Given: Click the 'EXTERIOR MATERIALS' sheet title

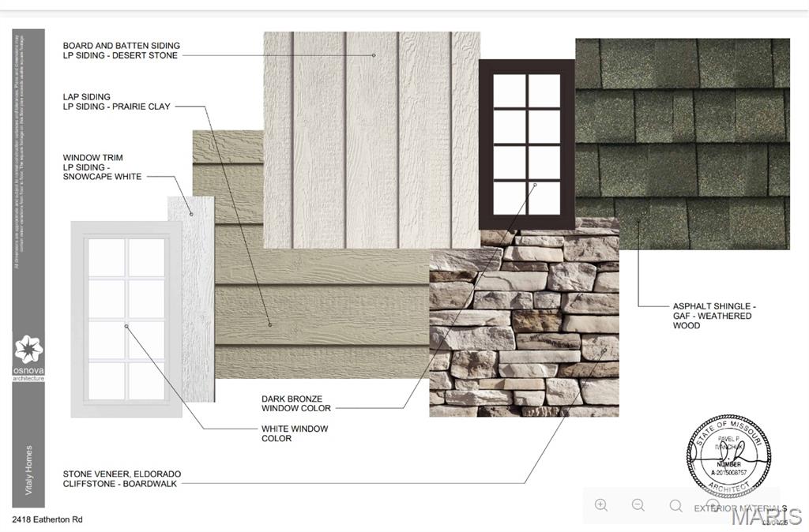Looking at the screenshot, I should pos(740,508).
